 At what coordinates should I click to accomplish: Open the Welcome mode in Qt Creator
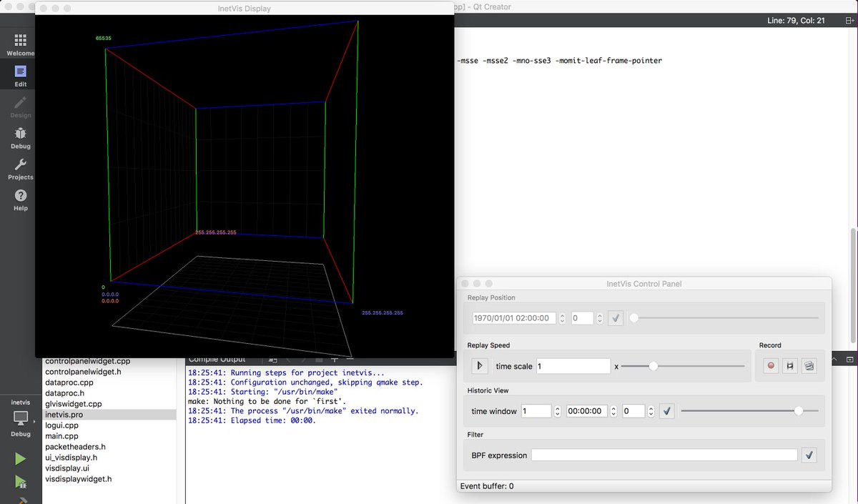(x=20, y=44)
